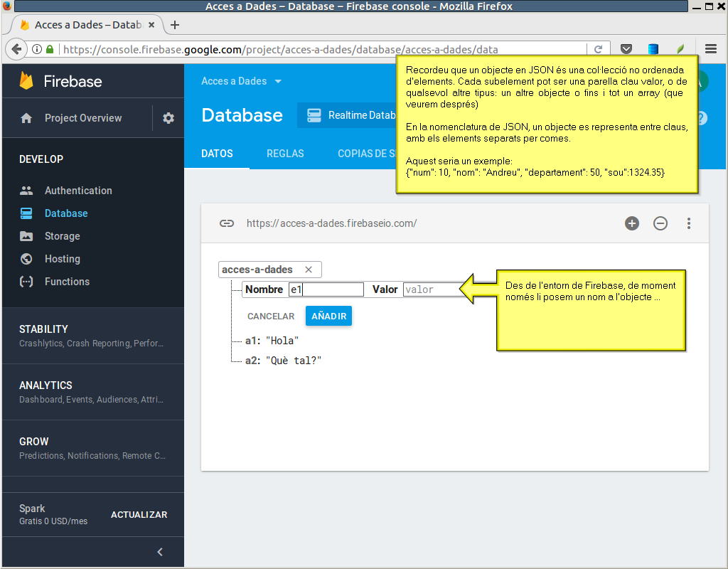
Task: Click the Realtime Database icon
Action: coord(314,115)
